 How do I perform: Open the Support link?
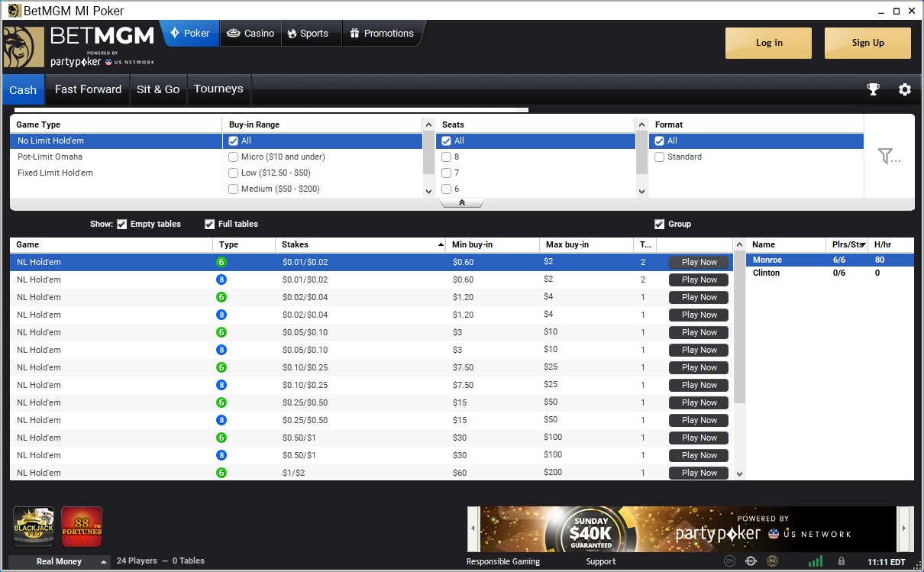point(601,561)
